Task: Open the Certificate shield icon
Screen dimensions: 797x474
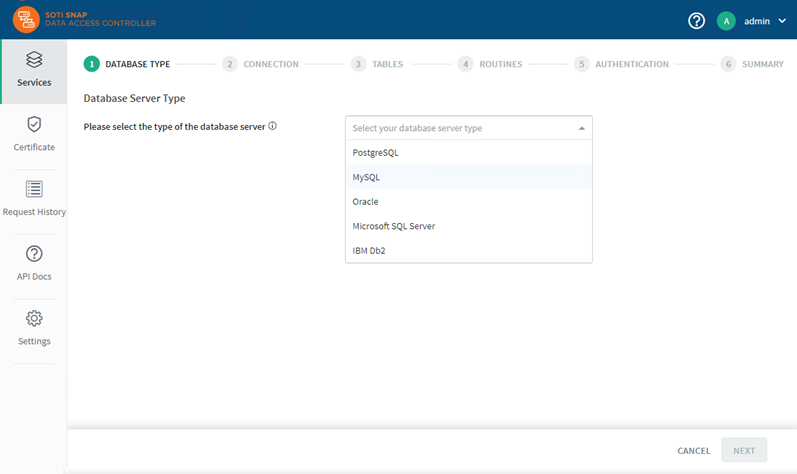Action: click(34, 124)
